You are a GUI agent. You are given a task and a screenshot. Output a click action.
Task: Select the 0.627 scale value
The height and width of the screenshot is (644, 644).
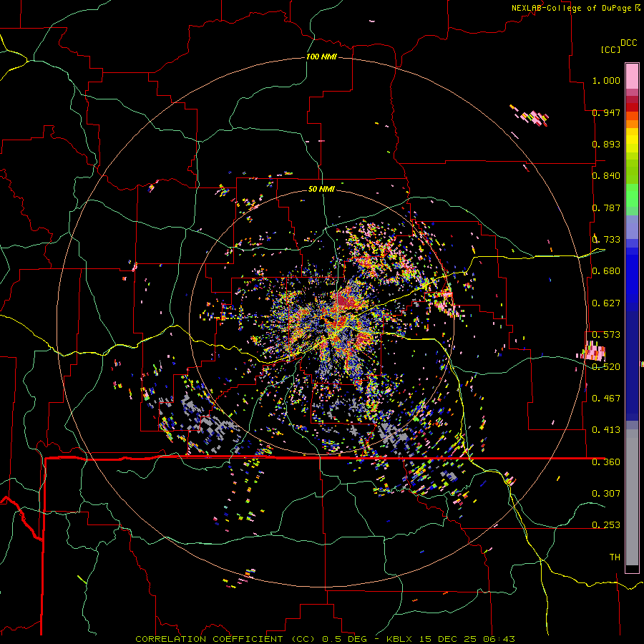(606, 303)
